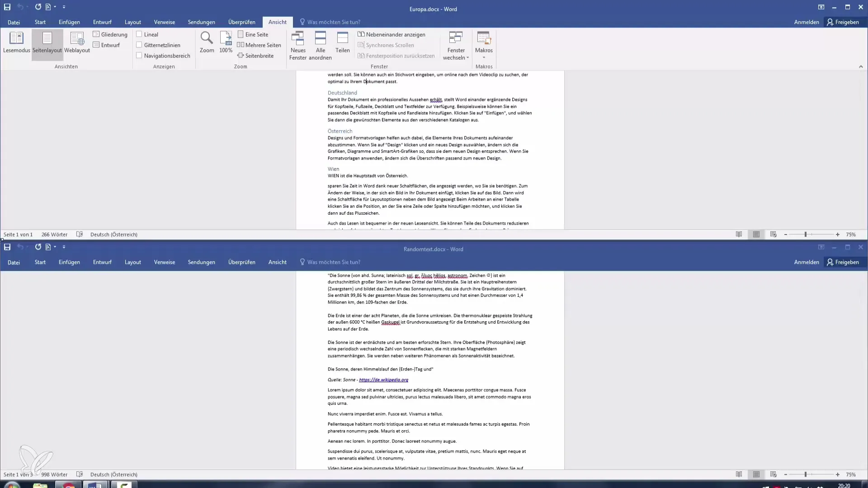Expand Fenster wechseln dropdown
868x488 pixels.
456,46
